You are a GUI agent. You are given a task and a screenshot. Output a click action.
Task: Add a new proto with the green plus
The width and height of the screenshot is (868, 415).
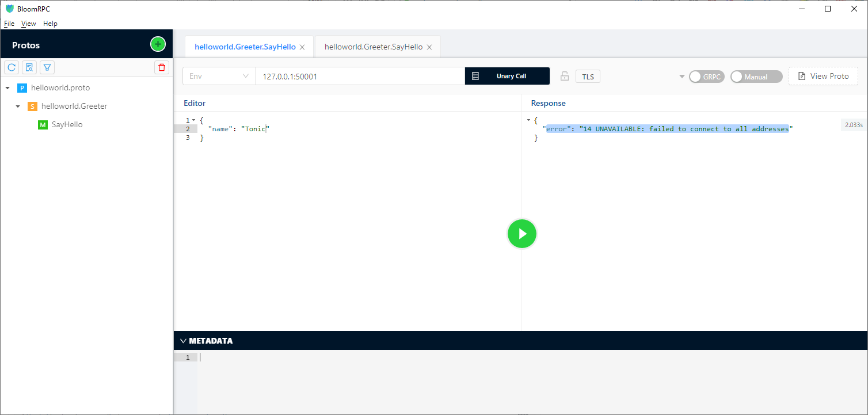tap(157, 44)
